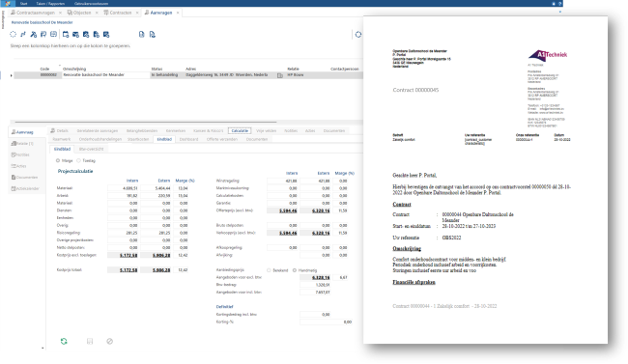Switch to the Vrije velden tab
The width and height of the screenshot is (628, 364).
[x=267, y=131]
